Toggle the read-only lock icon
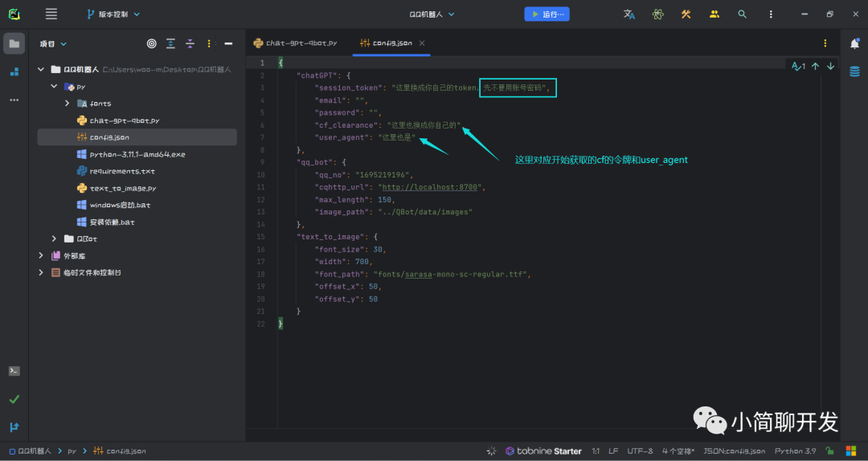868x461 pixels. [x=829, y=451]
